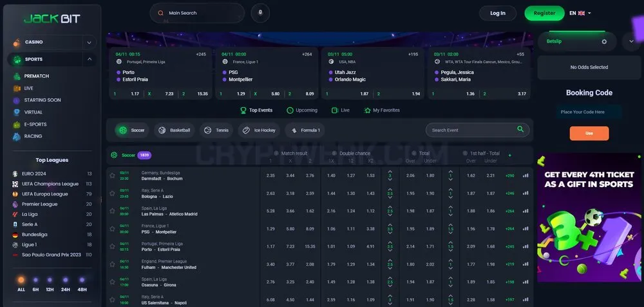
Task: Click the orange Use button
Action: [589, 134]
